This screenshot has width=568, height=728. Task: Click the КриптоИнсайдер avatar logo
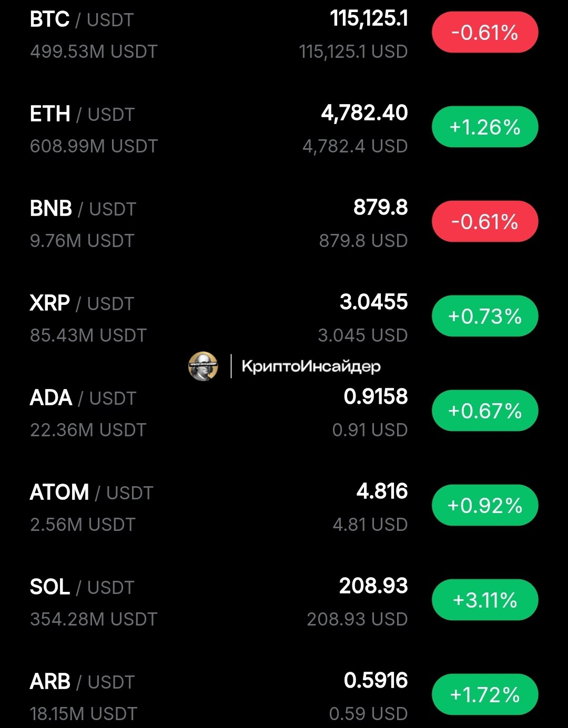[203, 366]
